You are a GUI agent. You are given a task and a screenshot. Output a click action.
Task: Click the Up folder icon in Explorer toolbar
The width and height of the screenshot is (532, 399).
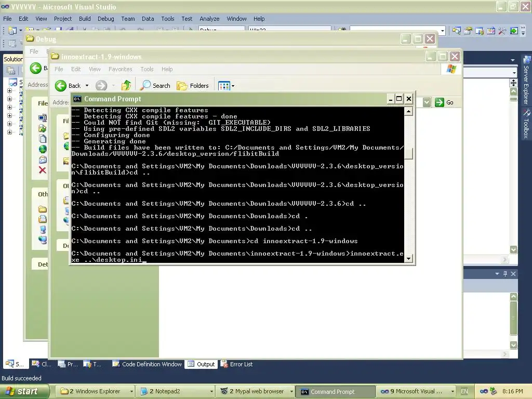point(126,86)
